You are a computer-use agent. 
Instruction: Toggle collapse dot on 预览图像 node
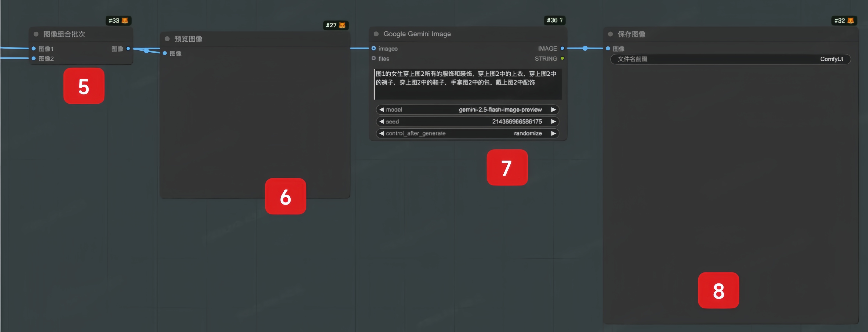[167, 39]
